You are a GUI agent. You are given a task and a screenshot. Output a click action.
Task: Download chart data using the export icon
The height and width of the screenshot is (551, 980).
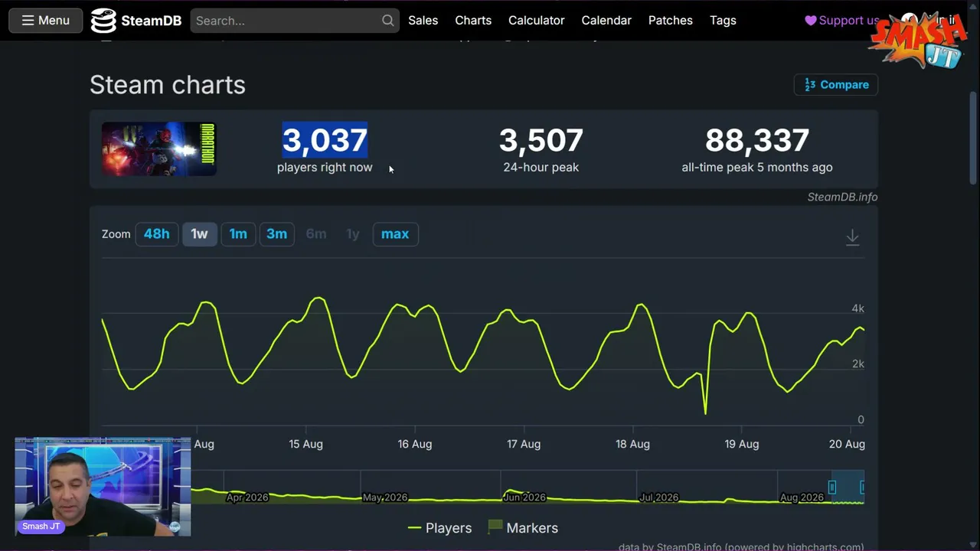[852, 237]
